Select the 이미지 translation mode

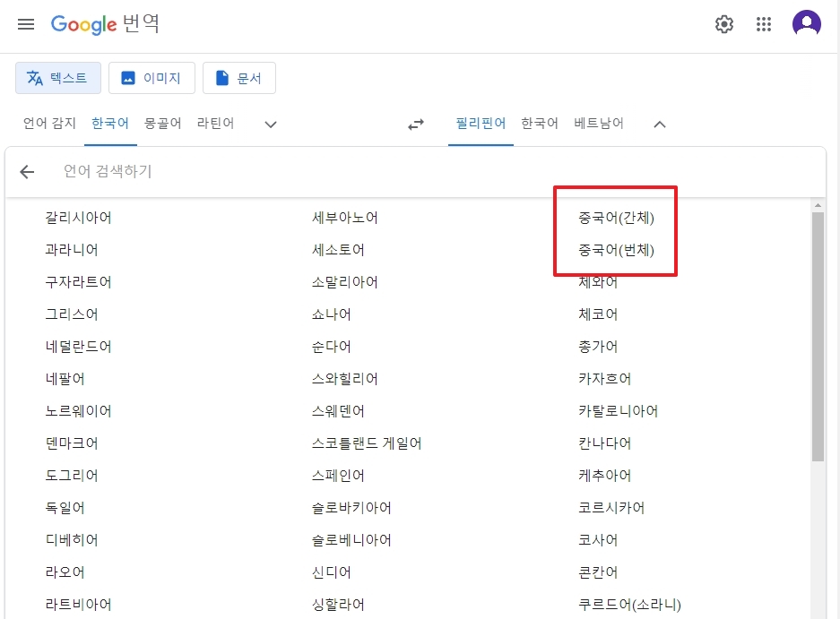pos(152,78)
